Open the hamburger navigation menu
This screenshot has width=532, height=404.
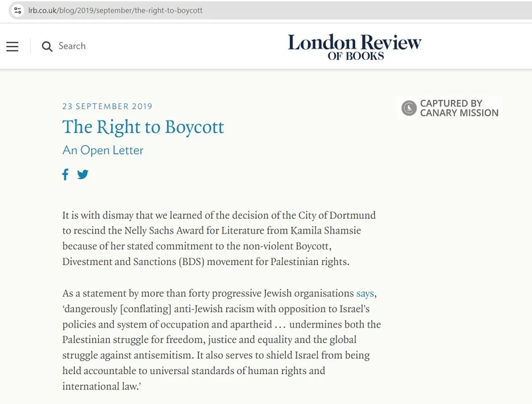pos(12,46)
